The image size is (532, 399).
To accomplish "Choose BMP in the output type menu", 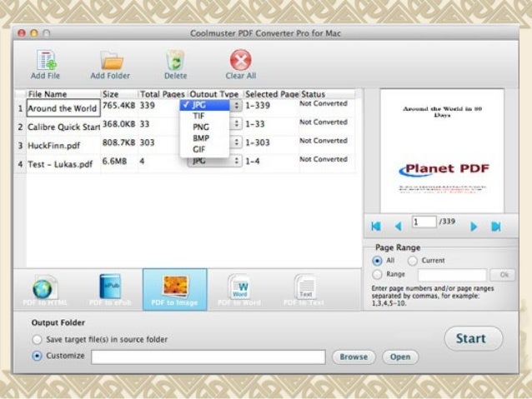I will pyautogui.click(x=204, y=138).
